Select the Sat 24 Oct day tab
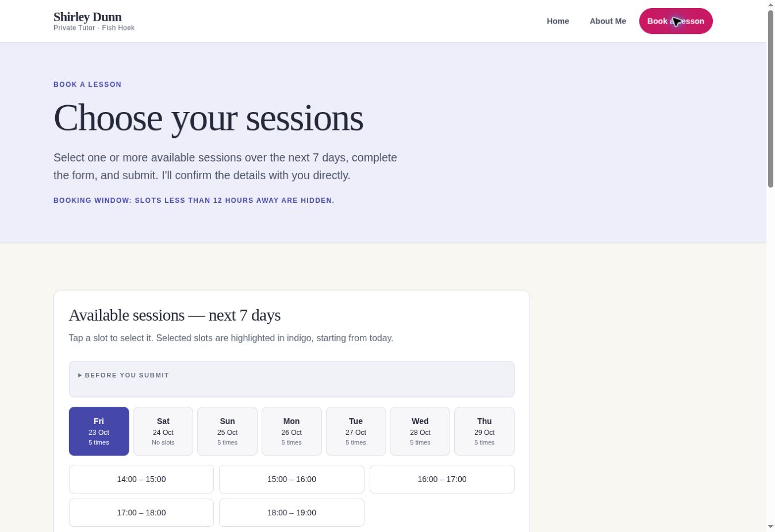The width and height of the screenshot is (775, 532). pyautogui.click(x=163, y=431)
